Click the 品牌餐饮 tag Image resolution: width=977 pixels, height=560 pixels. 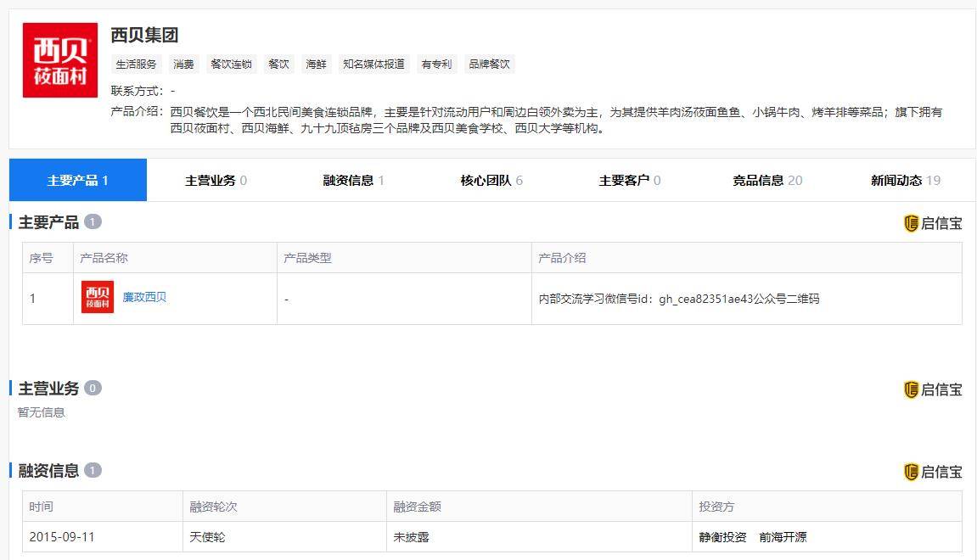489,64
